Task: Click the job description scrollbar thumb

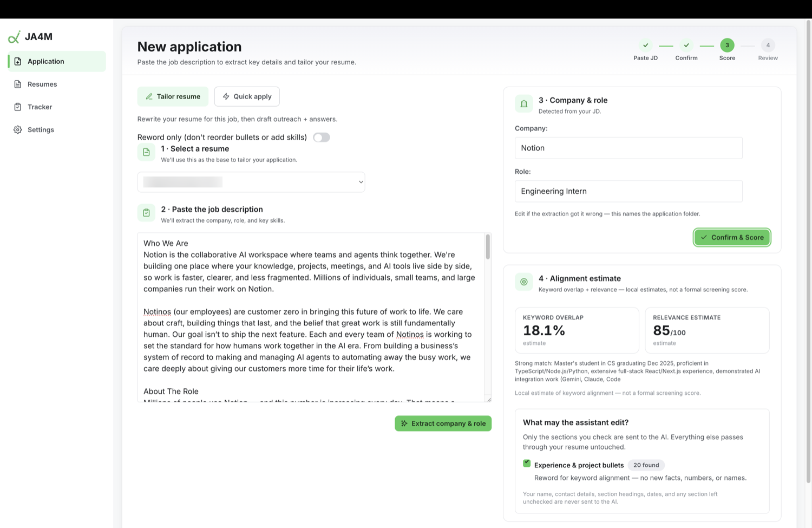Action: pyautogui.click(x=488, y=246)
